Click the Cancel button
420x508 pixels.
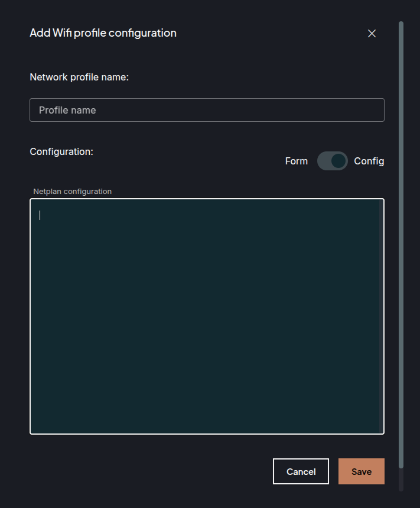pos(301,471)
